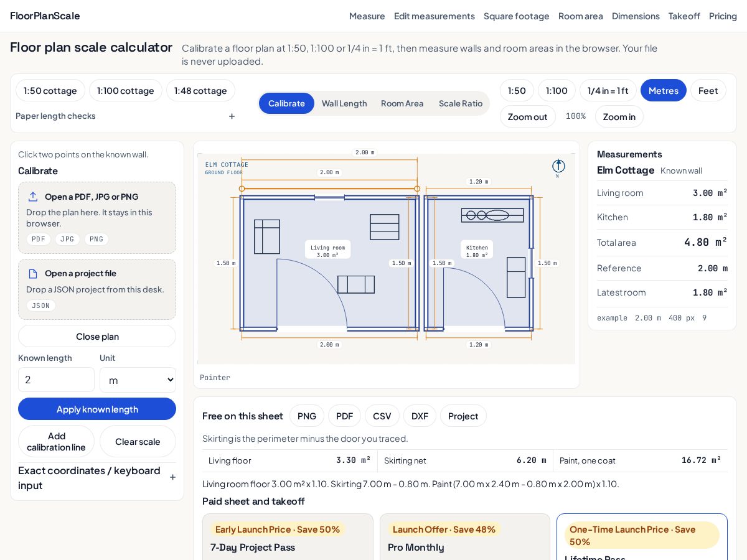
Task: Click the Open a project file drop zone
Action: point(97,289)
